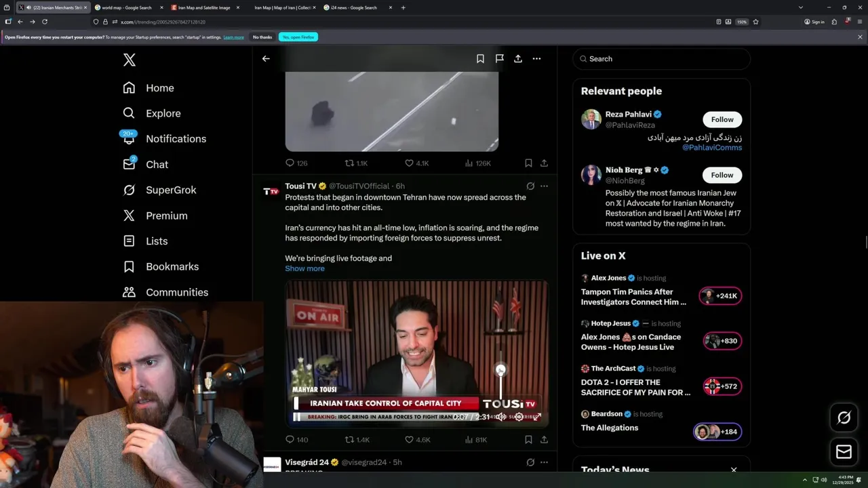The width and height of the screenshot is (868, 488).
Task: Open Premium in the sidebar
Action: pyautogui.click(x=155, y=216)
